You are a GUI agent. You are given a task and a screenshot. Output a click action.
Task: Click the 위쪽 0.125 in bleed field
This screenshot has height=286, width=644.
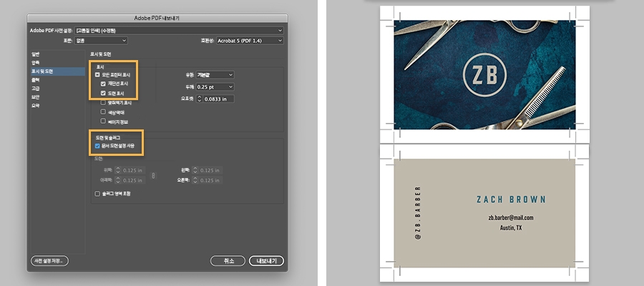pyautogui.click(x=133, y=170)
